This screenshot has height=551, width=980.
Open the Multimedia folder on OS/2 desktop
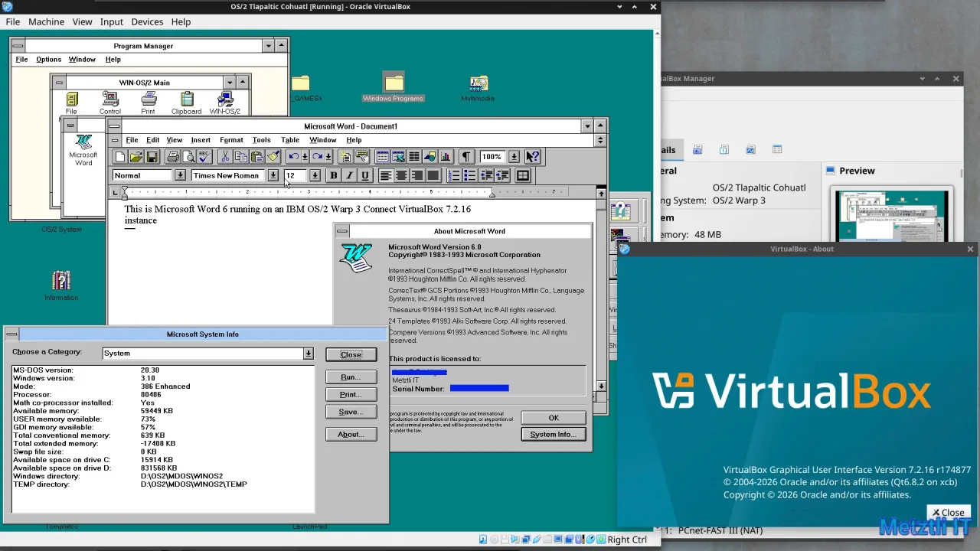coord(479,89)
